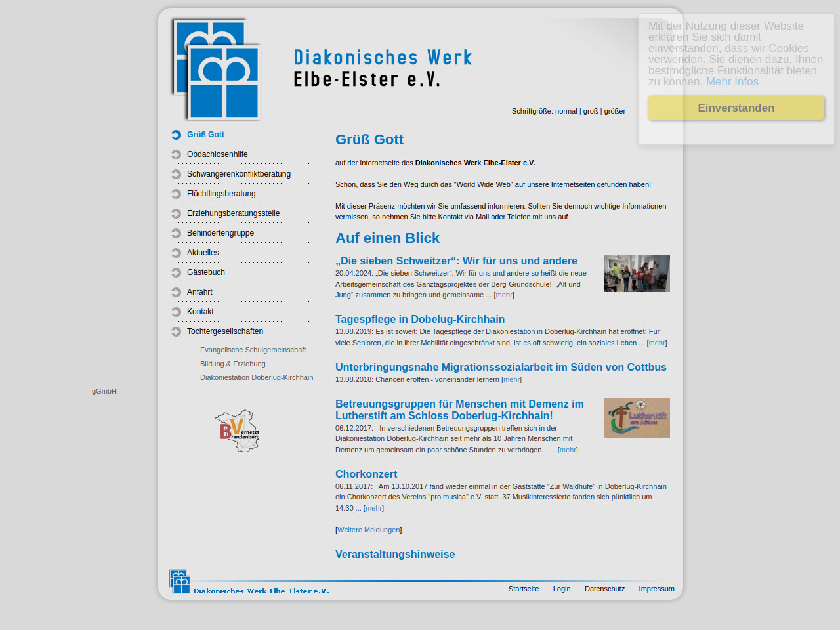Click the Diakonie logo in header
840x630 pixels.
216,70
